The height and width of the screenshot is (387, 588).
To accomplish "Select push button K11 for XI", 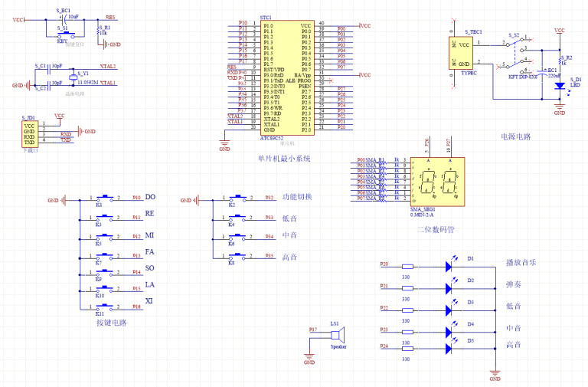I will (105, 307).
